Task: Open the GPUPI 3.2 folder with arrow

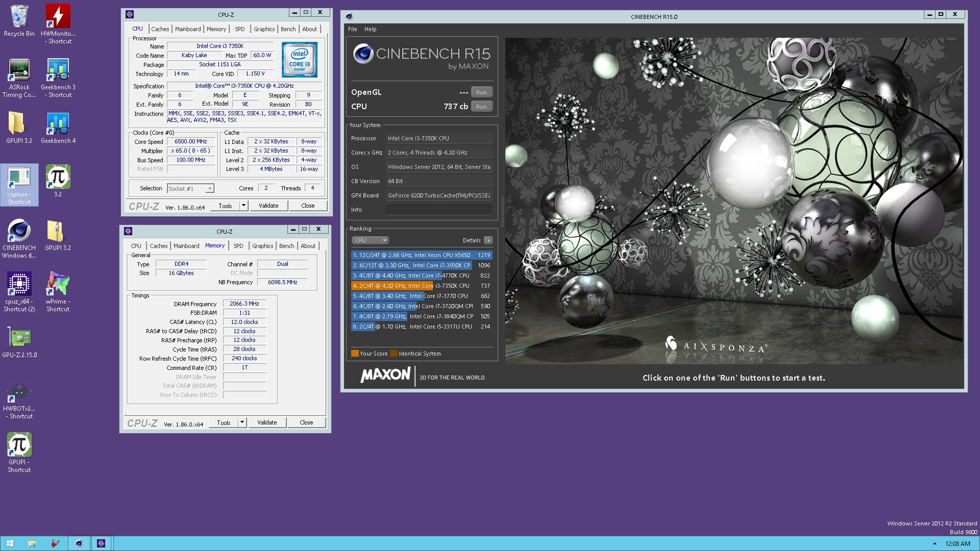Action: coord(19,128)
